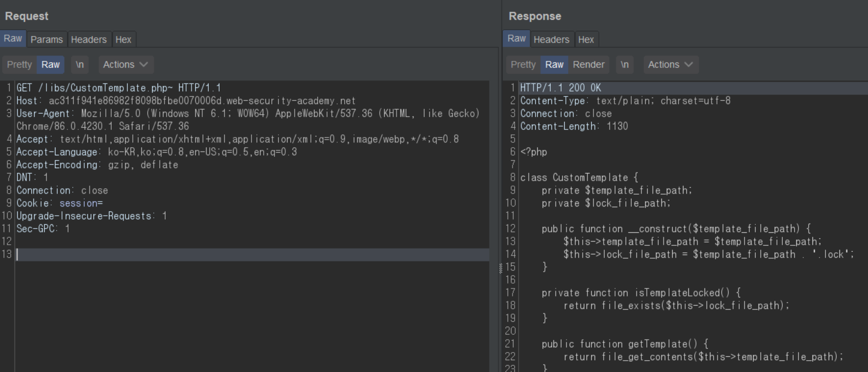The image size is (868, 372).
Task: Toggle the \n non-printable characters in Request
Action: 80,65
